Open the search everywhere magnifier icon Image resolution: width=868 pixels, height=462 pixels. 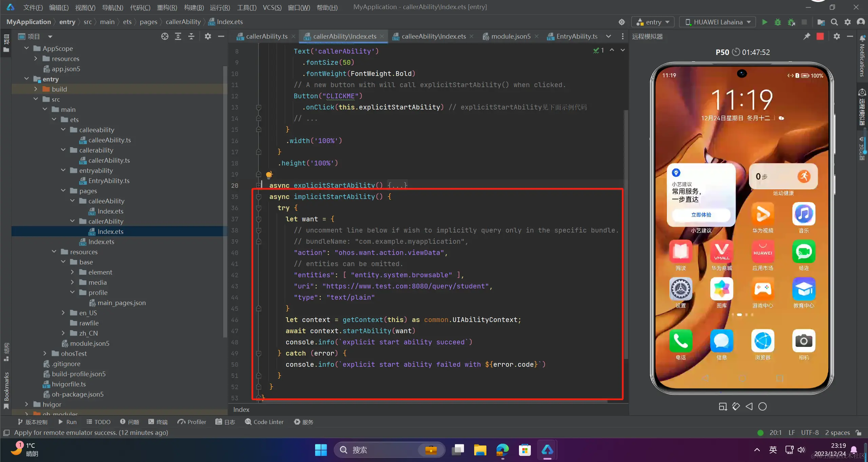(x=834, y=22)
